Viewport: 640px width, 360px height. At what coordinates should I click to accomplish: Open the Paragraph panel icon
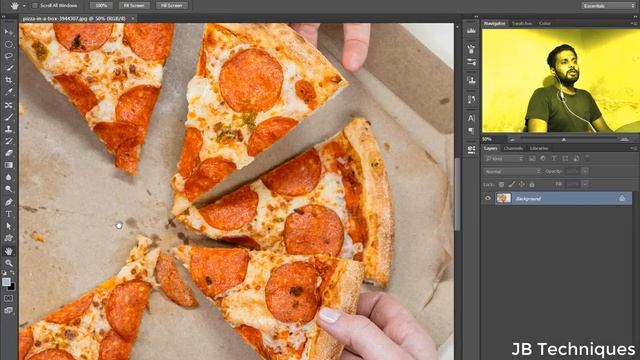pos(471,131)
